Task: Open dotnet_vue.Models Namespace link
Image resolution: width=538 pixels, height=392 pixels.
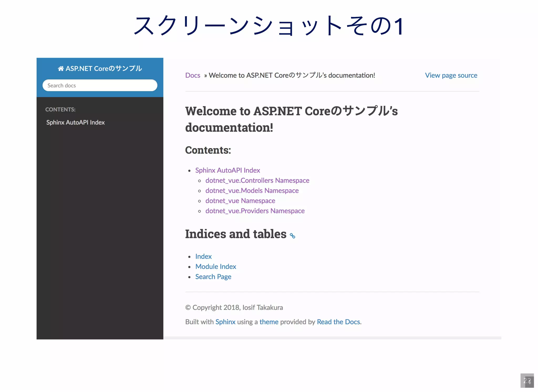Action: (x=252, y=190)
